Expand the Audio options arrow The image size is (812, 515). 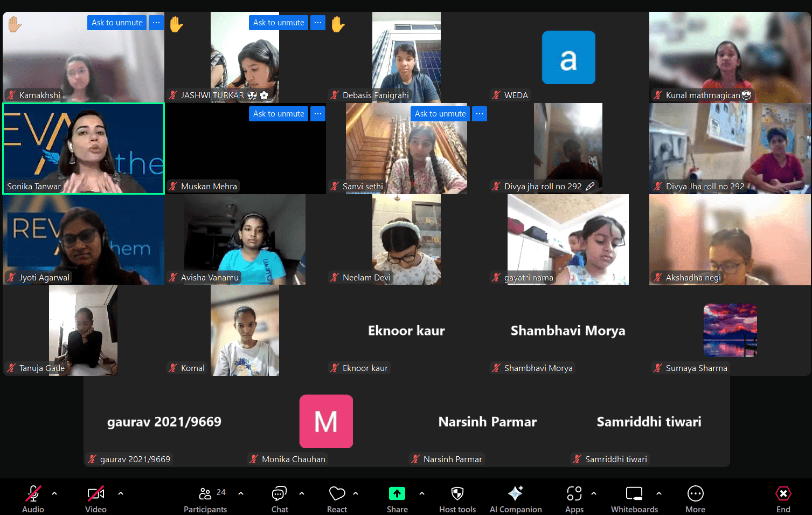point(54,493)
